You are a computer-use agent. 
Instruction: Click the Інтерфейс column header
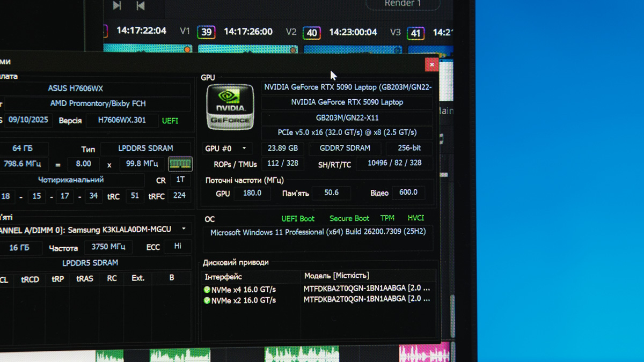point(252,277)
